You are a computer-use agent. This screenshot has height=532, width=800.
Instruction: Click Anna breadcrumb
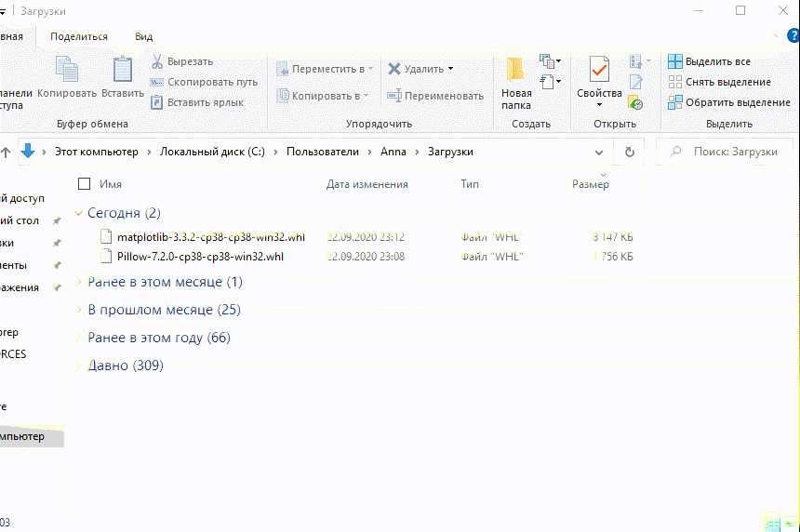[x=393, y=152]
